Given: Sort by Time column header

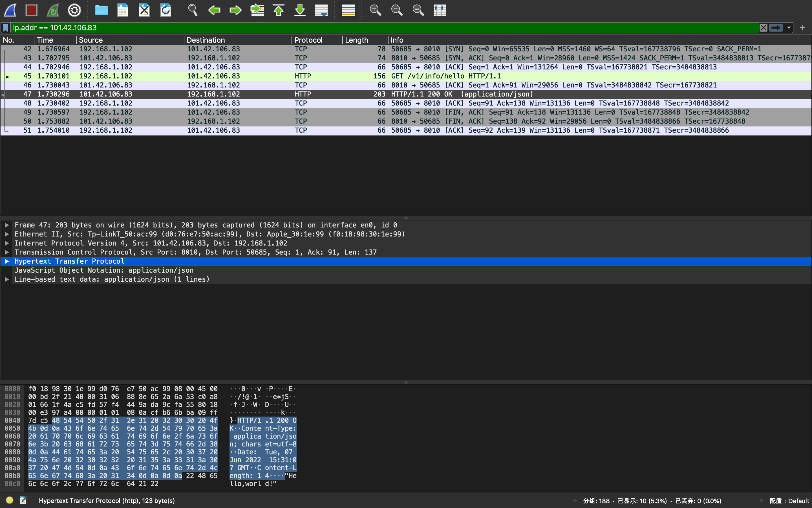Looking at the screenshot, I should click(55, 40).
